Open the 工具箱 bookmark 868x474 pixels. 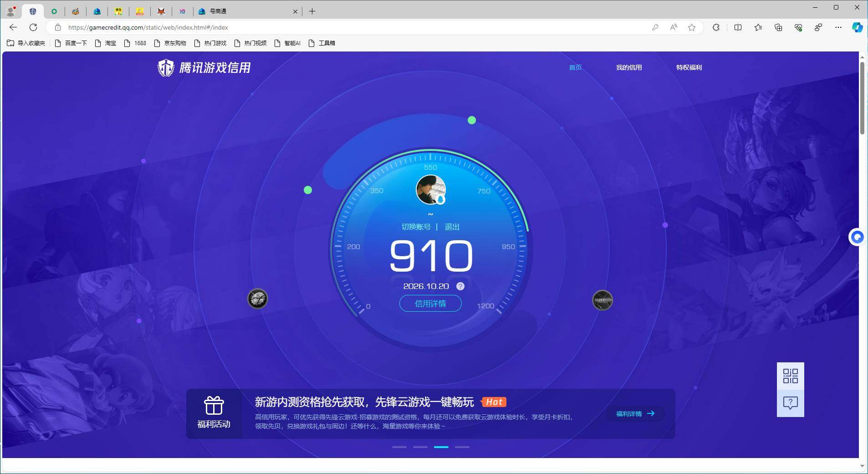click(x=322, y=43)
